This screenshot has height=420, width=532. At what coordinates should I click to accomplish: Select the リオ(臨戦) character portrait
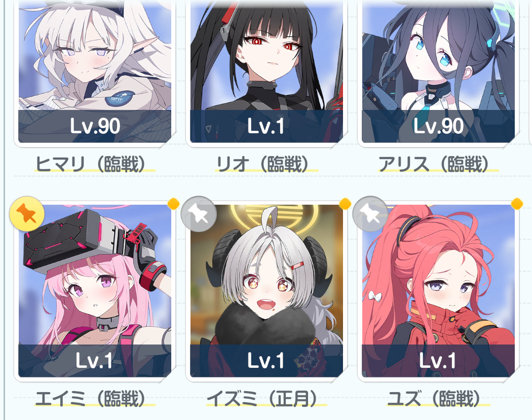click(x=267, y=71)
